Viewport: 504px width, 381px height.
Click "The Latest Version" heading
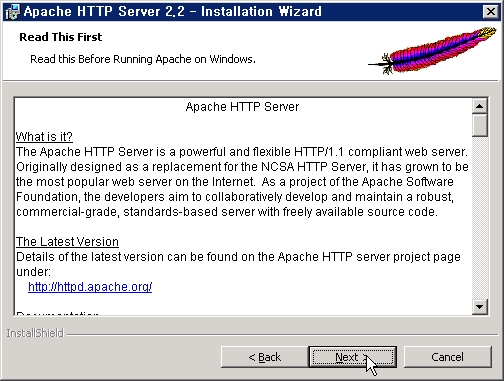click(x=67, y=242)
